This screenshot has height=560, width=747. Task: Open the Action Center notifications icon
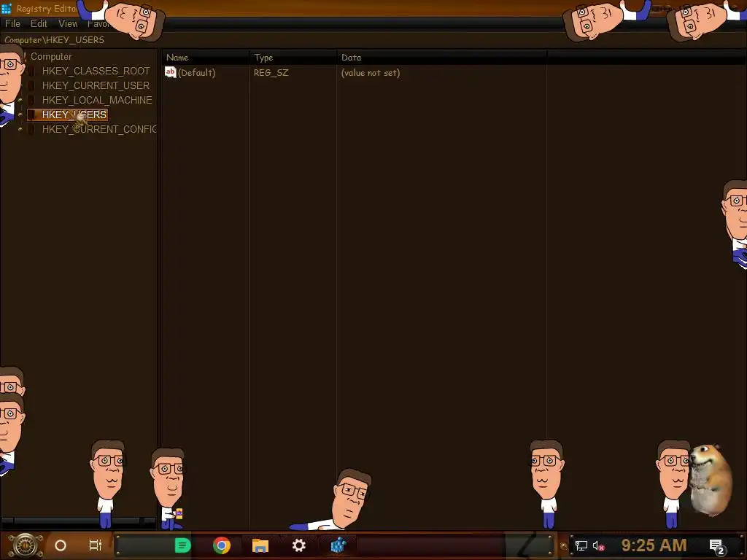[717, 546]
